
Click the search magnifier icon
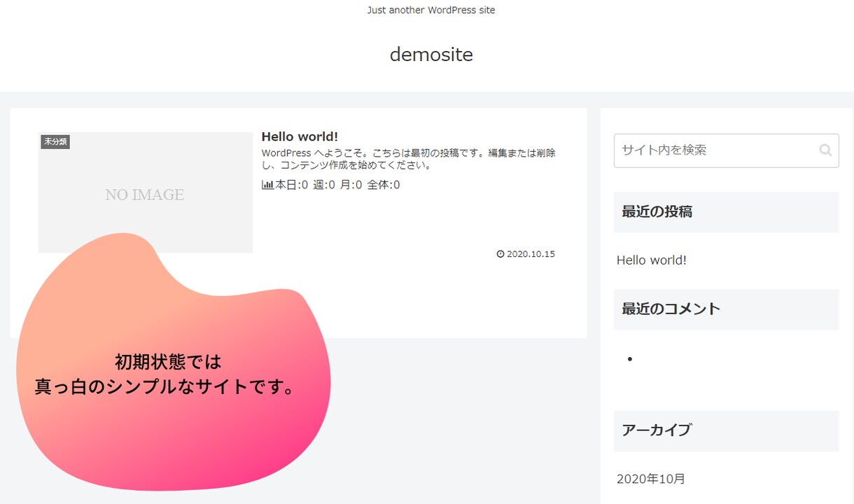(825, 150)
